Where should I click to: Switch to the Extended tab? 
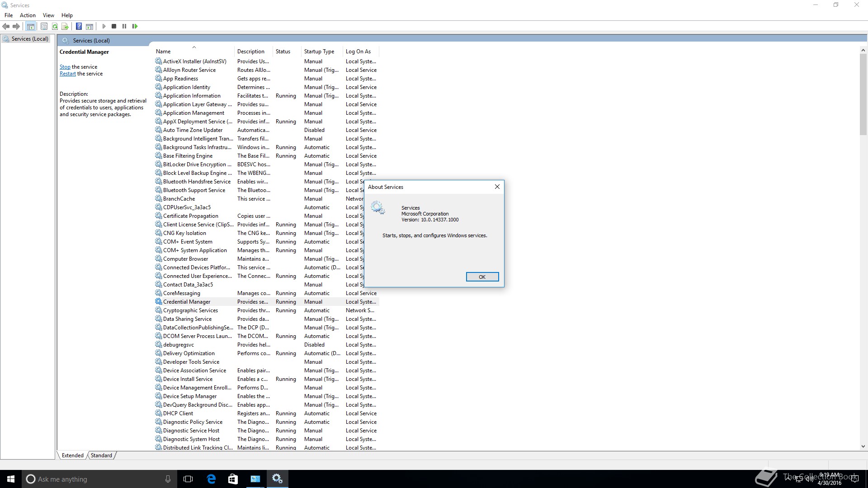pos(73,455)
